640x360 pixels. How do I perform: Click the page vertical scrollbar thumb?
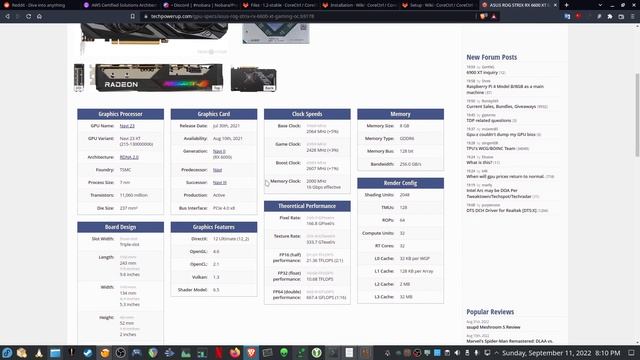coord(637,114)
